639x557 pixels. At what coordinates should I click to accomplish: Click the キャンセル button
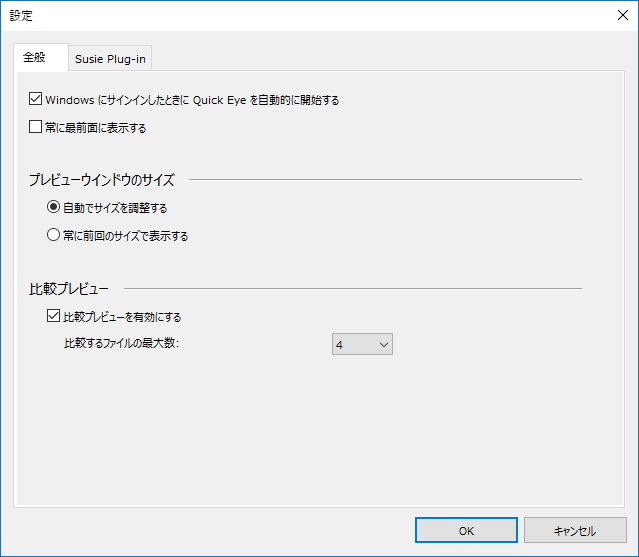pyautogui.click(x=575, y=530)
